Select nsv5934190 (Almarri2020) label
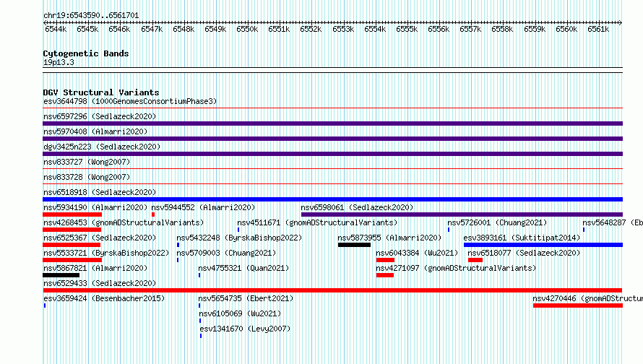 coord(95,207)
